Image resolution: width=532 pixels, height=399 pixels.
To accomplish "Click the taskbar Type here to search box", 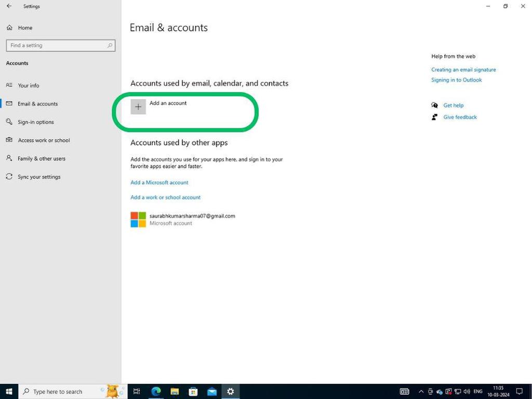I will coord(73,392).
